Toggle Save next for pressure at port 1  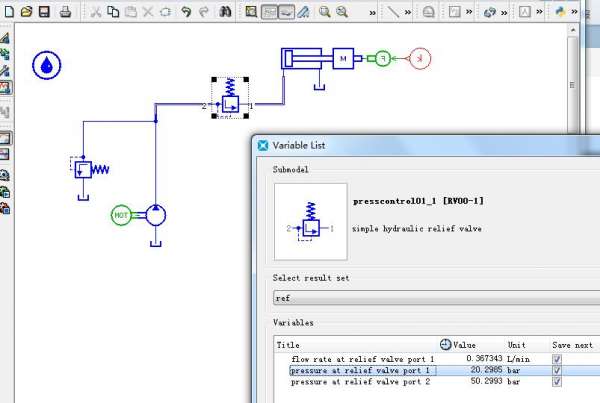(x=557, y=370)
